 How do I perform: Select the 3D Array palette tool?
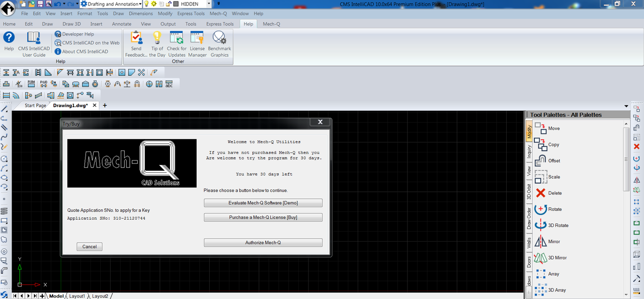click(550, 290)
